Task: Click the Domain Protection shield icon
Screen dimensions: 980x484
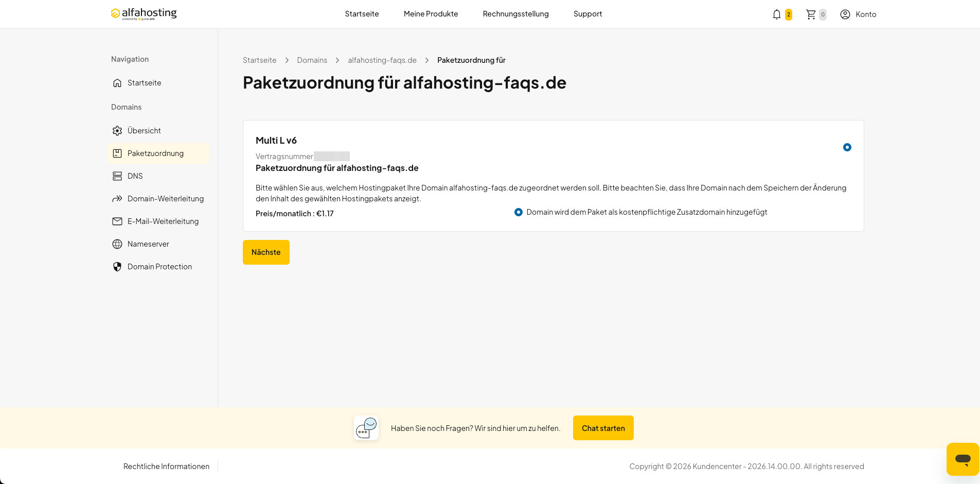Action: (x=117, y=267)
